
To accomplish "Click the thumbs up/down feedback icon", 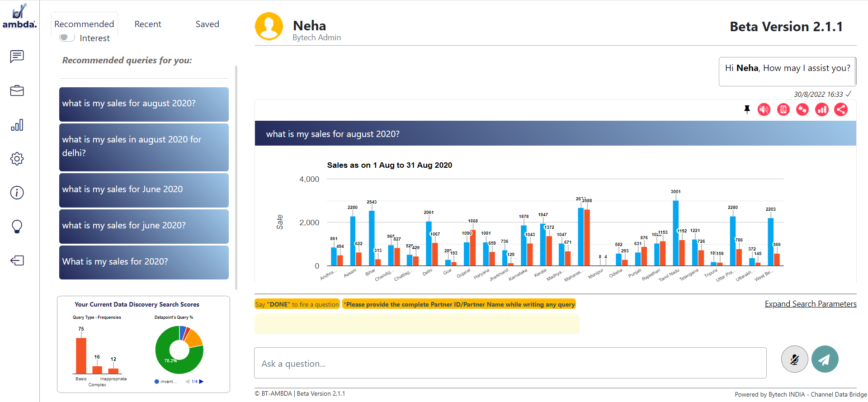I will coord(802,109).
